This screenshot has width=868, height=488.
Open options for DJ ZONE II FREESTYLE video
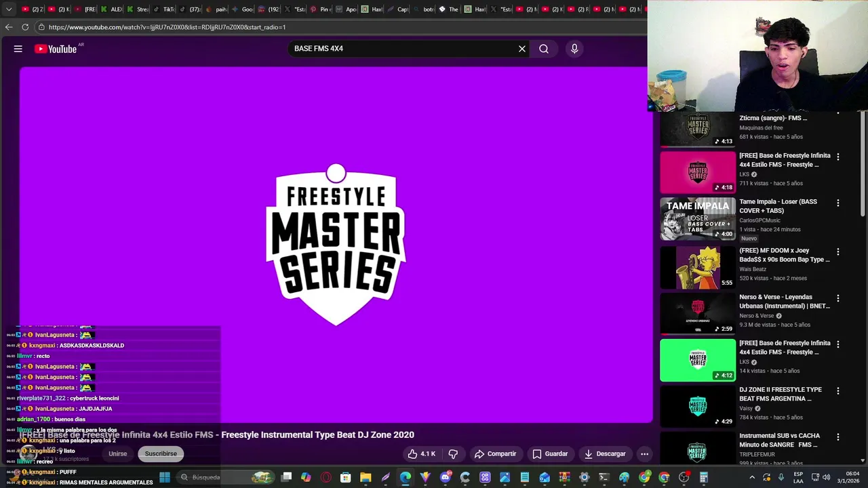(838, 390)
